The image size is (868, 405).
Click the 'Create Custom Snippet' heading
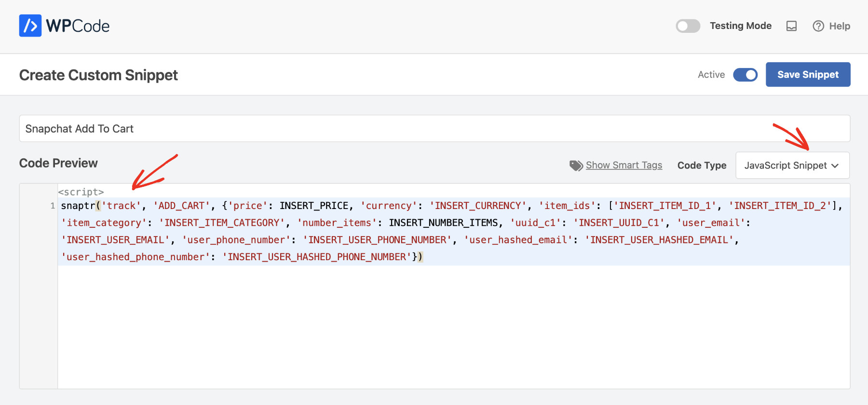click(98, 75)
